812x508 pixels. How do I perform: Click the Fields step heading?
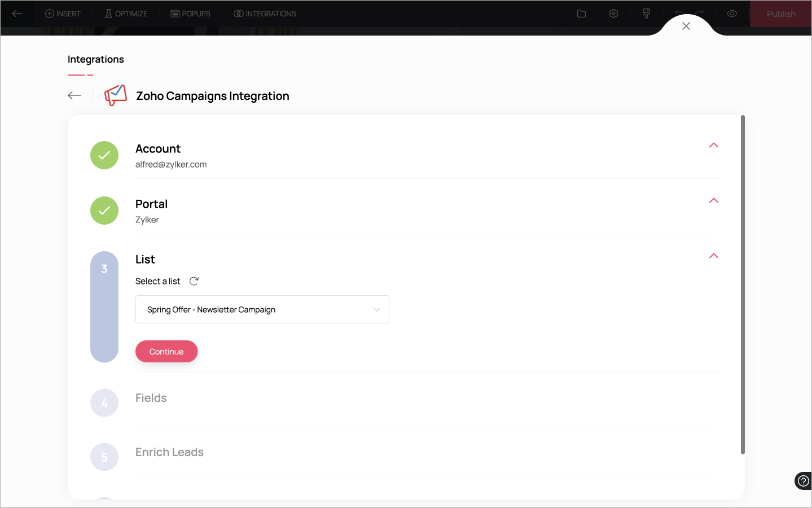click(x=151, y=398)
